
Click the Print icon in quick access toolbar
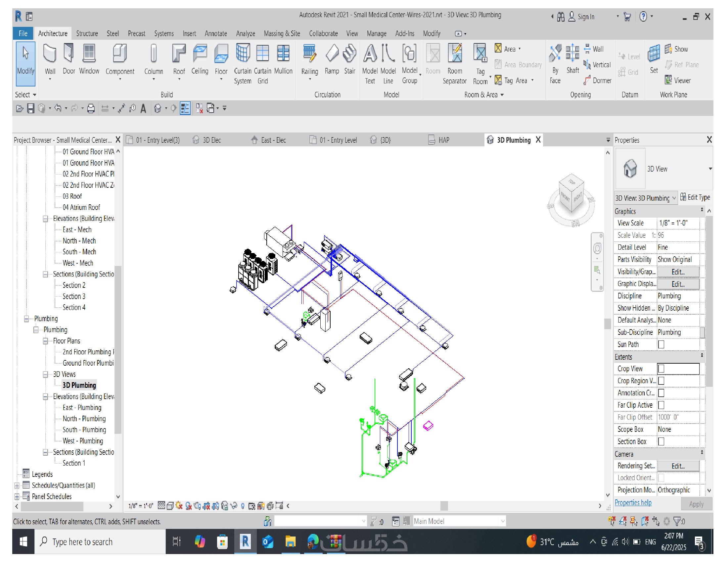click(91, 108)
